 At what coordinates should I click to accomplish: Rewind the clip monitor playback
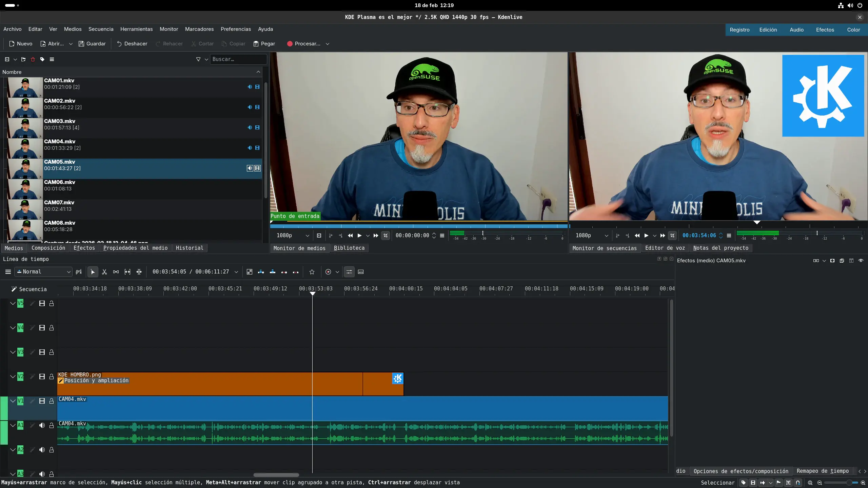(x=350, y=236)
